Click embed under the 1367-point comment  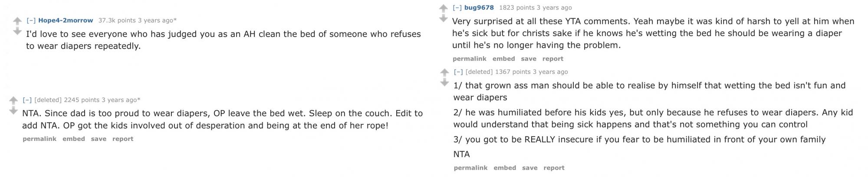(x=504, y=168)
